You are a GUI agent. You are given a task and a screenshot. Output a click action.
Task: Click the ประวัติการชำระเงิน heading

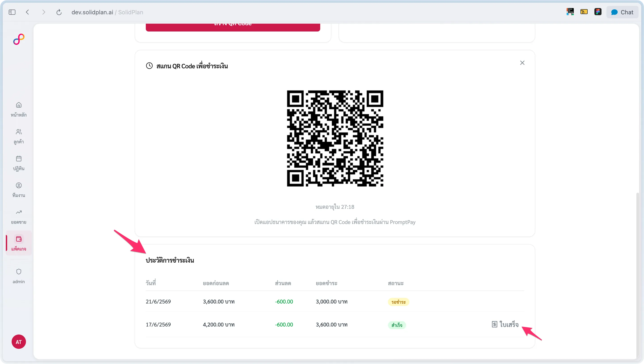pyautogui.click(x=170, y=260)
